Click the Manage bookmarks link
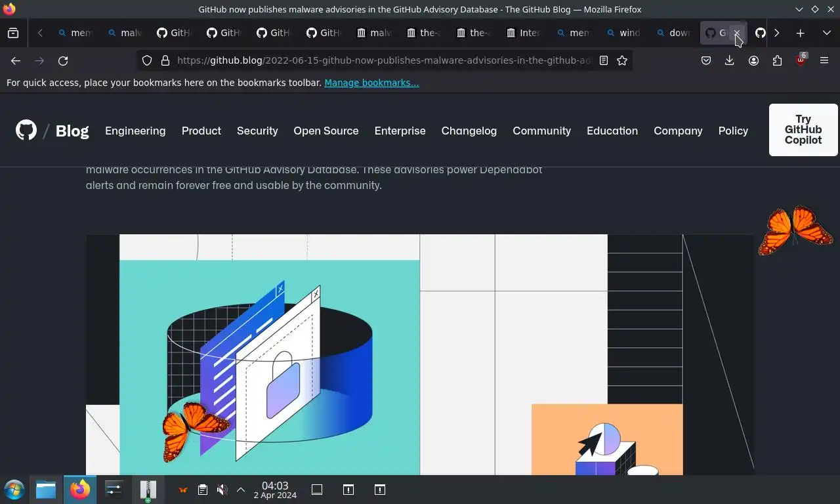840x504 pixels. coord(371,83)
